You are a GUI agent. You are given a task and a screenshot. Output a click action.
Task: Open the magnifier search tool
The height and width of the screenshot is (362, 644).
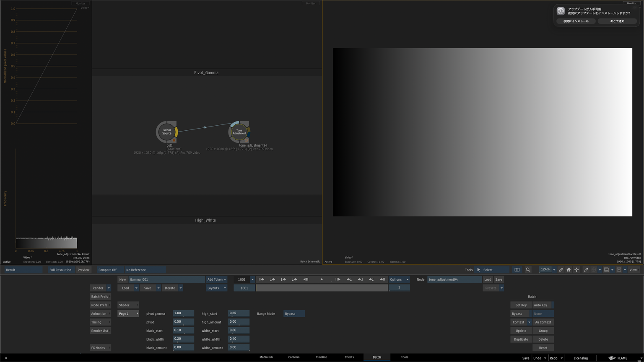click(x=528, y=270)
